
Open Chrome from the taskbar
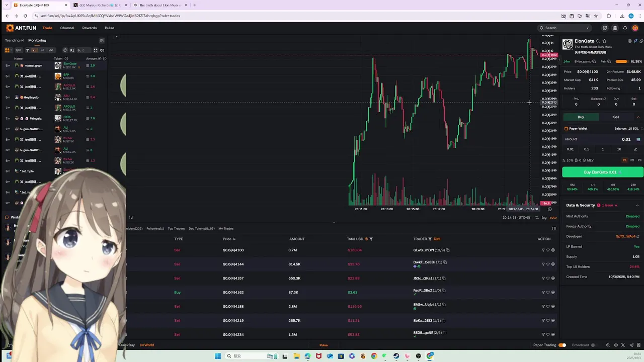(374, 356)
